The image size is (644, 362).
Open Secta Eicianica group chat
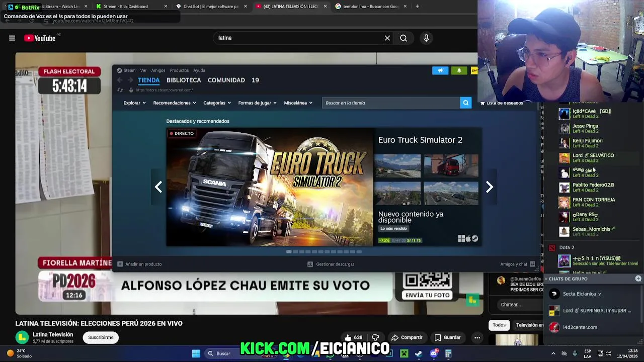coord(582,294)
